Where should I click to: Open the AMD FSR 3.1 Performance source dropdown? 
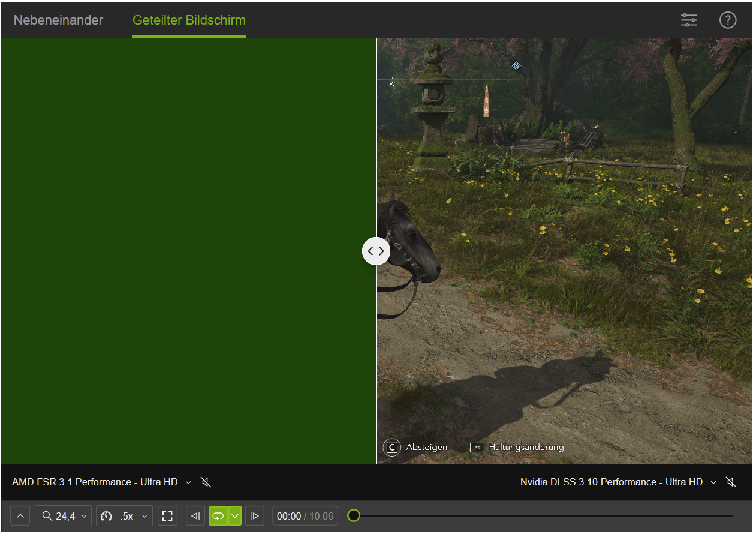(101, 482)
